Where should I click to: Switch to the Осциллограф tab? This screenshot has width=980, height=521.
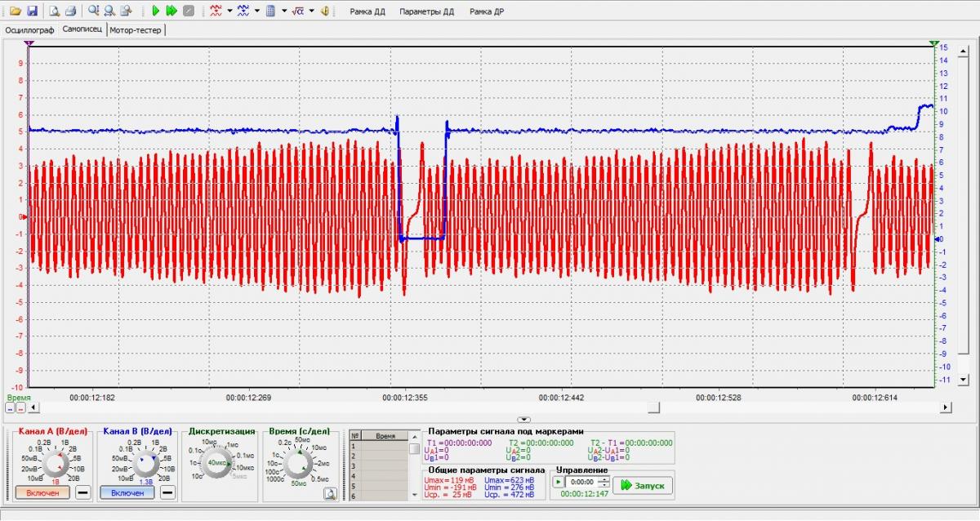[x=29, y=29]
